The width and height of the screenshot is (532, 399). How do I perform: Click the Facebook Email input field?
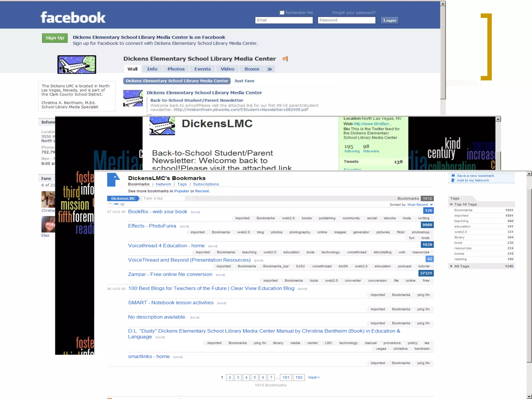[284, 20]
